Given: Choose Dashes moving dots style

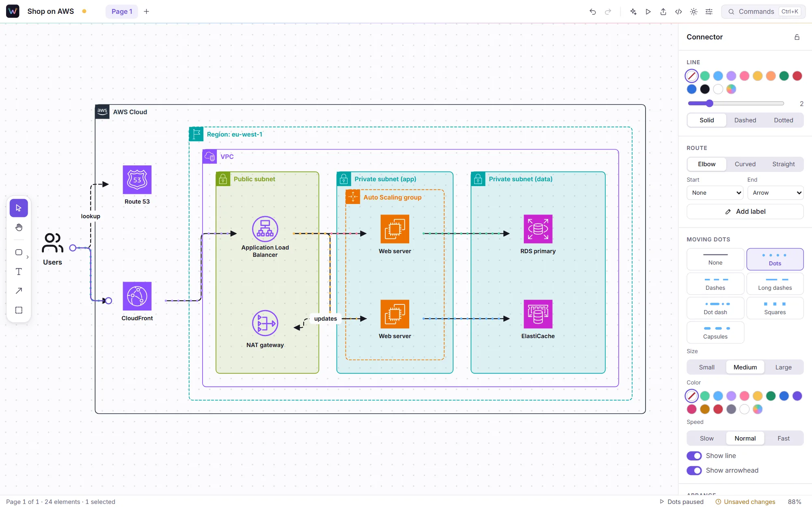Looking at the screenshot, I should pos(715,284).
